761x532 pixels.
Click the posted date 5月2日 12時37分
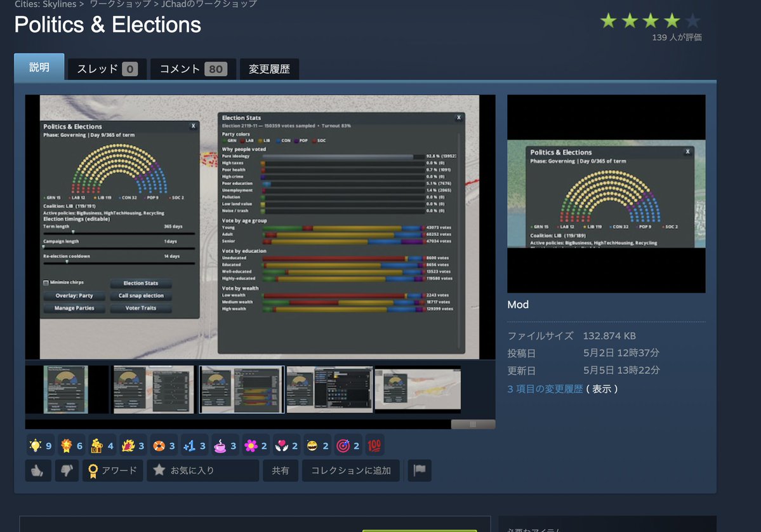(621, 353)
